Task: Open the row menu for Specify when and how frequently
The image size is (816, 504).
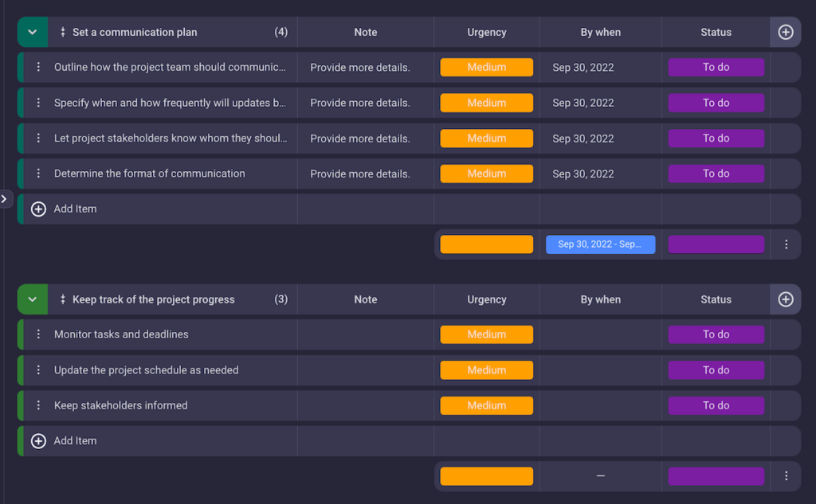Action: [37, 102]
